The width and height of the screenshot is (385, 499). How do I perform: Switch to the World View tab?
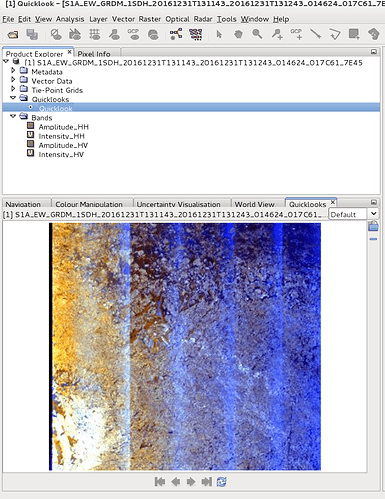click(x=254, y=204)
